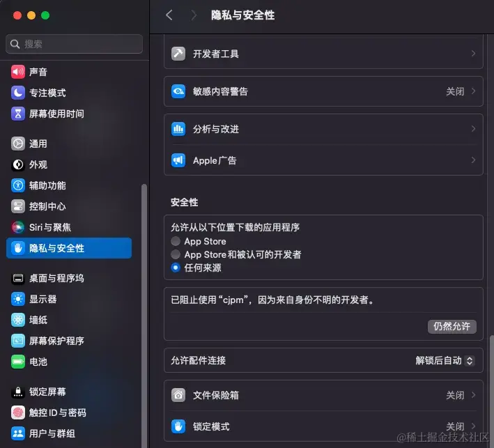Click the 隐私与安全性 sidebar label

tap(56, 248)
